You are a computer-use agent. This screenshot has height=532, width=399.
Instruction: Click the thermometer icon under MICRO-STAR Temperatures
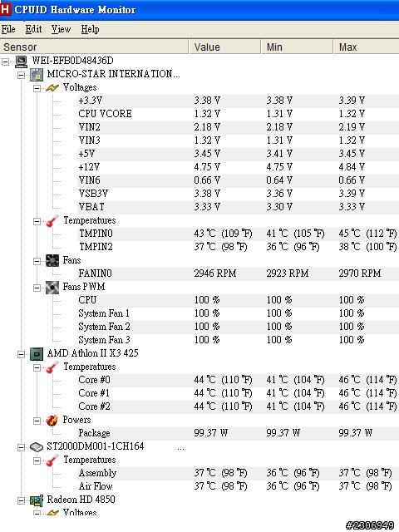pyautogui.click(x=52, y=221)
